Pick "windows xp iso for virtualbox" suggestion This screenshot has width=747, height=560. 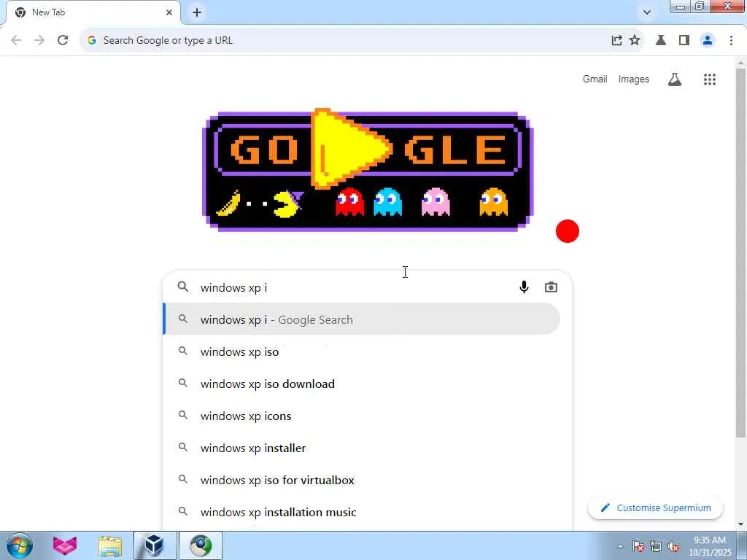(x=362, y=480)
